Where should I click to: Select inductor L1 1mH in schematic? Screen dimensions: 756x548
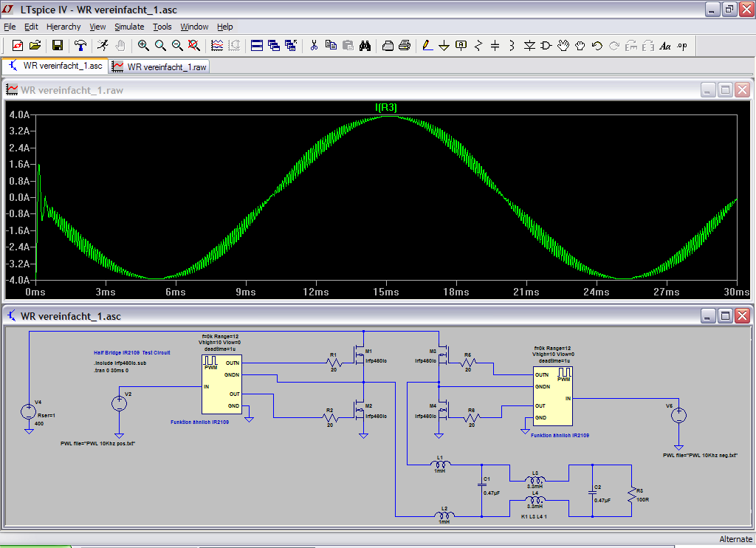[440, 464]
